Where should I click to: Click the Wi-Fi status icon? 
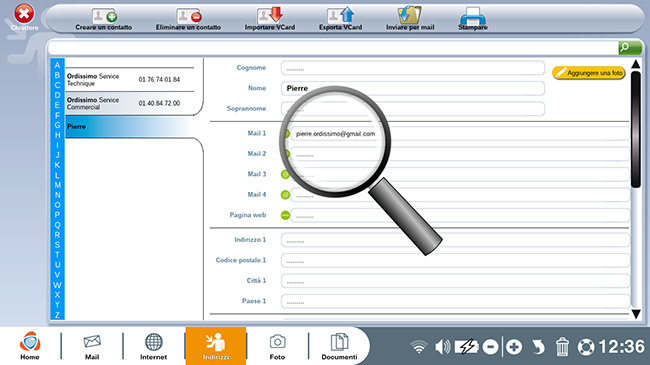pyautogui.click(x=419, y=347)
